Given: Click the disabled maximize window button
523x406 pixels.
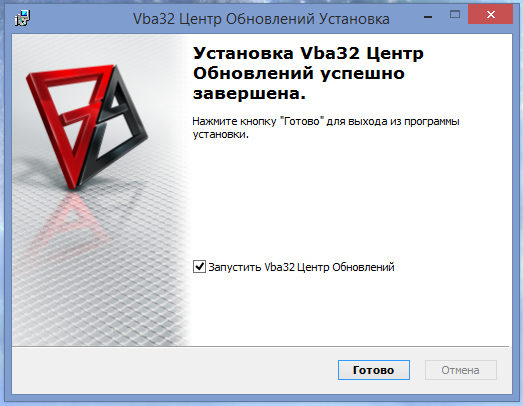Looking at the screenshot, I should pyautogui.click(x=455, y=14).
